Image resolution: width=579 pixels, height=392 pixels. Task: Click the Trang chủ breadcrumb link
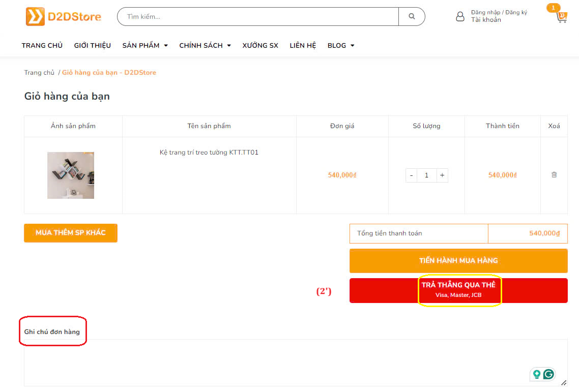tap(39, 72)
